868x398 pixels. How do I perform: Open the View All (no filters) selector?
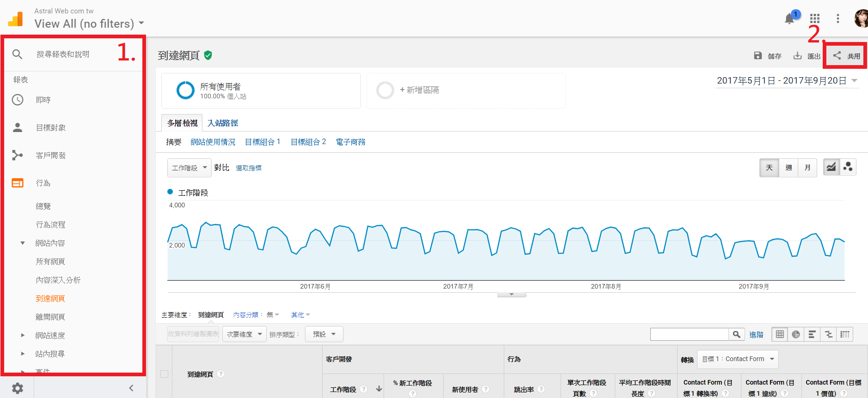click(89, 24)
